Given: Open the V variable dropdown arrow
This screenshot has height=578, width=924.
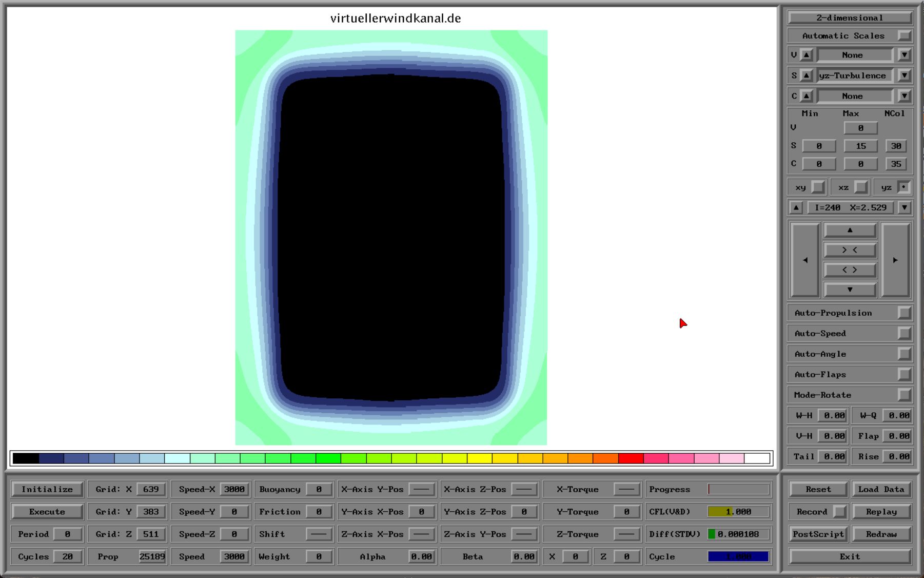Looking at the screenshot, I should [x=904, y=55].
